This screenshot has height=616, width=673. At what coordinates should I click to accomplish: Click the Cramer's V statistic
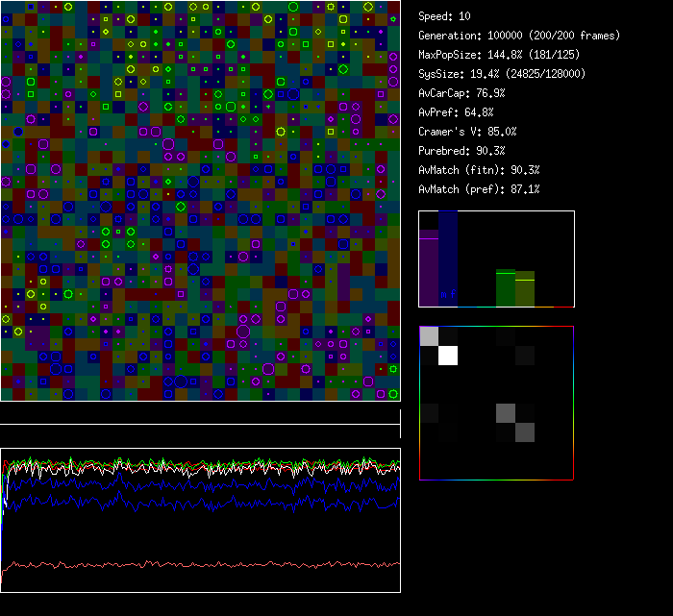point(467,132)
